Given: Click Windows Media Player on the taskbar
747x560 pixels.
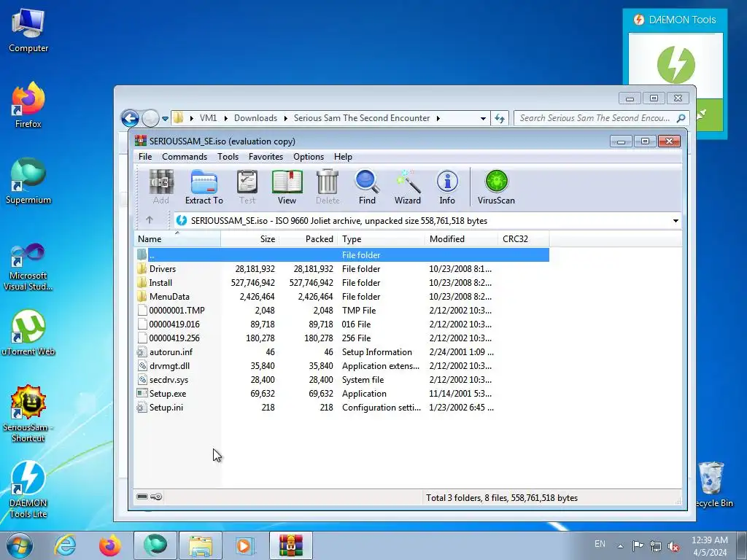Looking at the screenshot, I should tap(245, 545).
